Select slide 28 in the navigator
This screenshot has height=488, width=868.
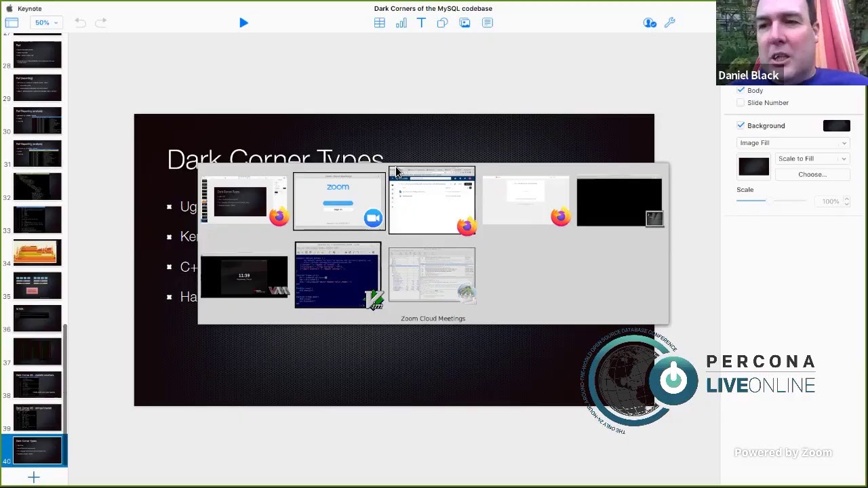coord(37,55)
